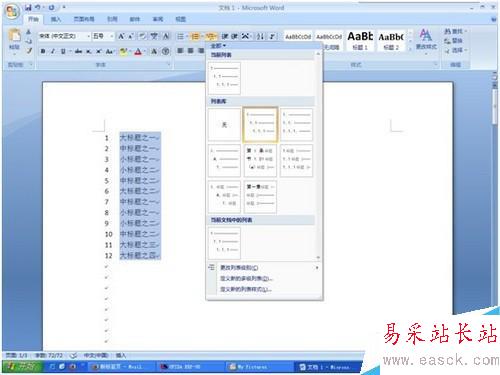This screenshot has width=500, height=375.
Task: Apply the red font color
Action: click(x=138, y=51)
